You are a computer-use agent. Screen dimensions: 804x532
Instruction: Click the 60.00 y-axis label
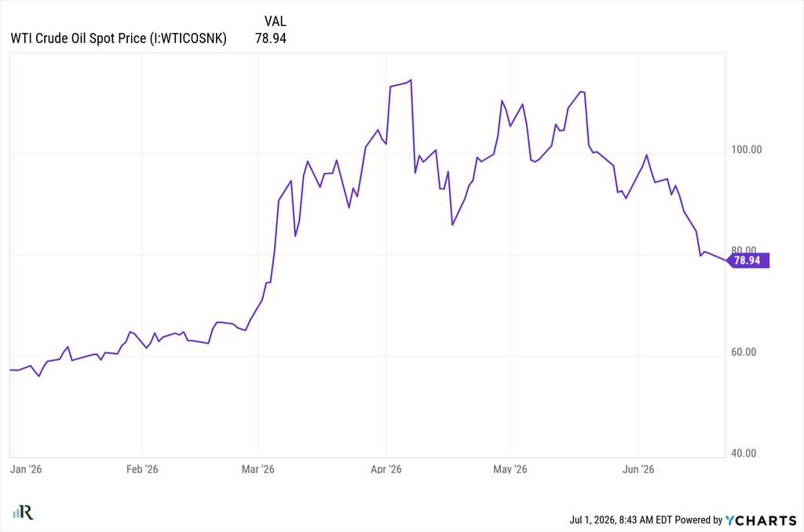click(744, 352)
